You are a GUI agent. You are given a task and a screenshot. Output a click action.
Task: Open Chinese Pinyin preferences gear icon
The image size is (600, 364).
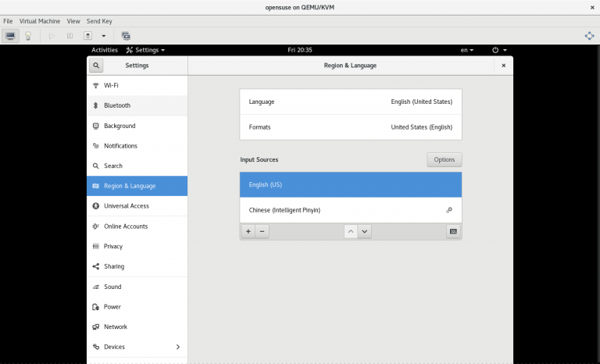(x=449, y=210)
